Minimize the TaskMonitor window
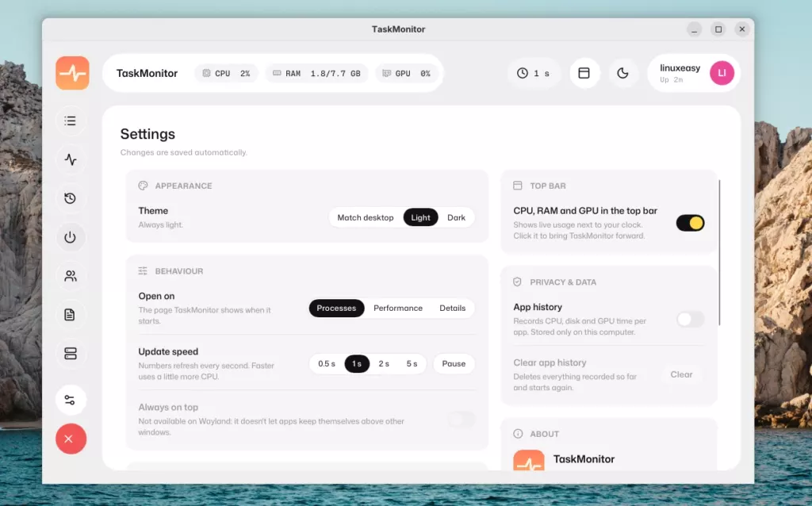The image size is (812, 506). coord(694,29)
